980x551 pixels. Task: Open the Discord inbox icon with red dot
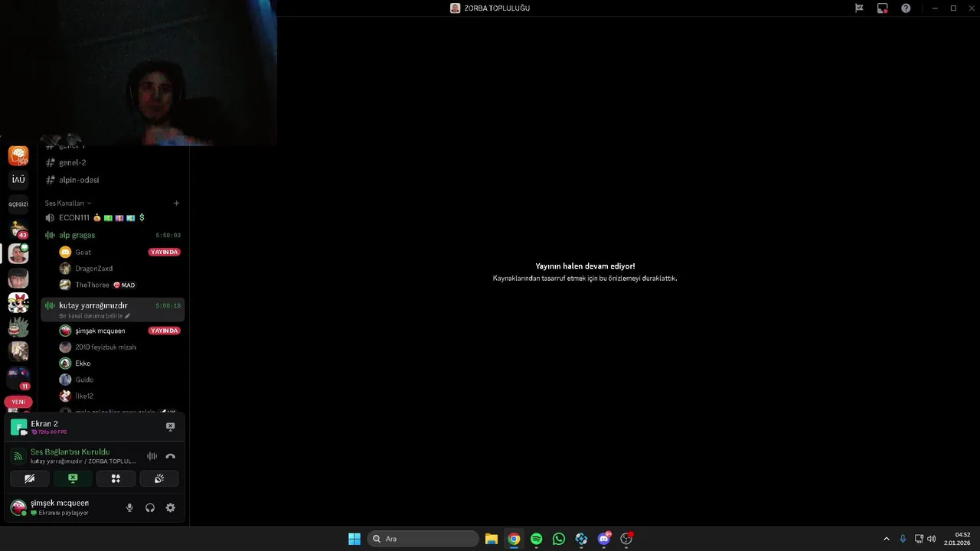tap(883, 8)
